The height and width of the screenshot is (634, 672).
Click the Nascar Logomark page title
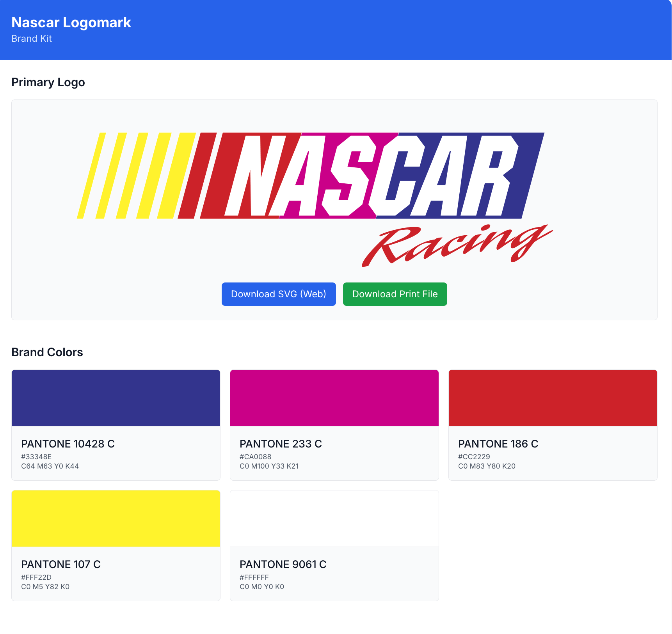(71, 23)
